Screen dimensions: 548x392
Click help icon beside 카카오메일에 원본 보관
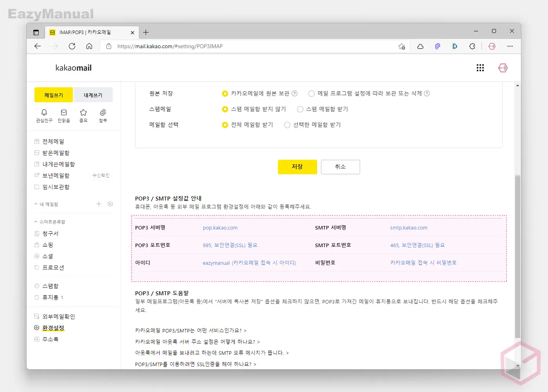point(295,94)
